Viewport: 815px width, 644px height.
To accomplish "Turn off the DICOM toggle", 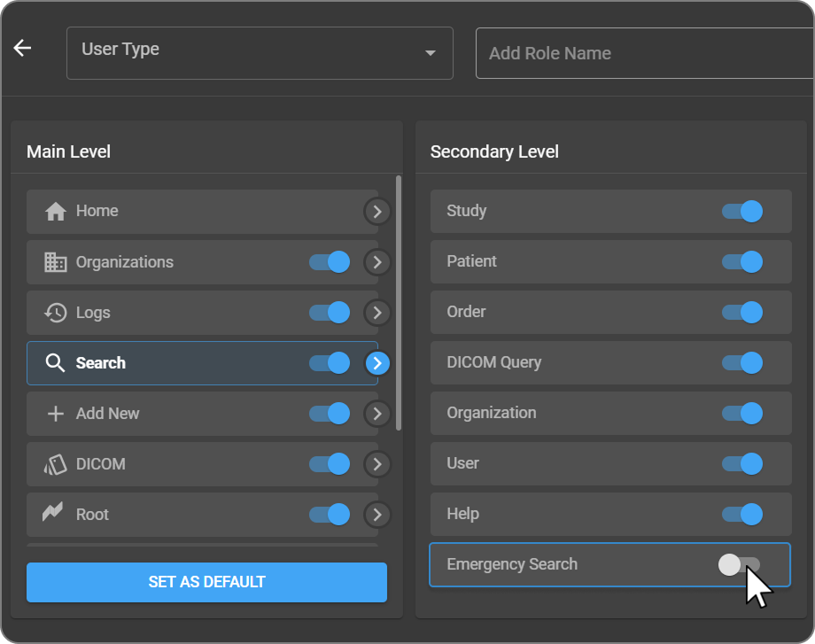I will pos(330,463).
